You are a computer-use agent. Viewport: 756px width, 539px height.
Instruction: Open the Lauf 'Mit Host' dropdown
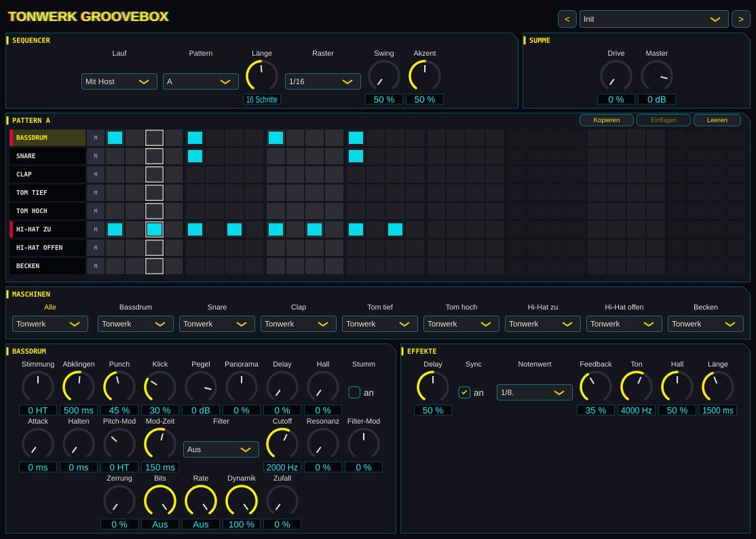coord(119,81)
